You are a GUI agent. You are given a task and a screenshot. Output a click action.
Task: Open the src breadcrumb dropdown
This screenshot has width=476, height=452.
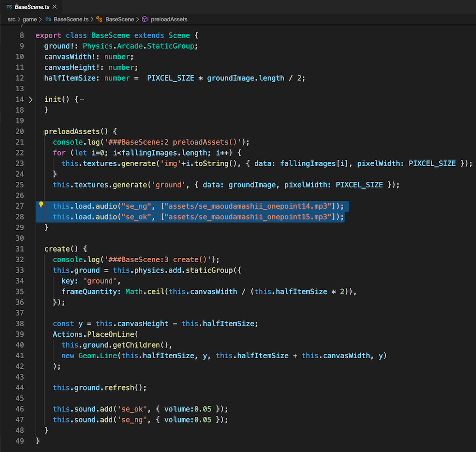(x=11, y=20)
